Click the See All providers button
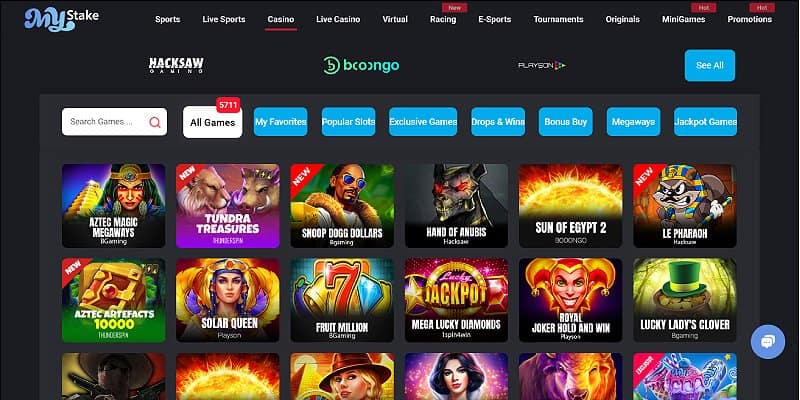The width and height of the screenshot is (800, 400). [710, 65]
